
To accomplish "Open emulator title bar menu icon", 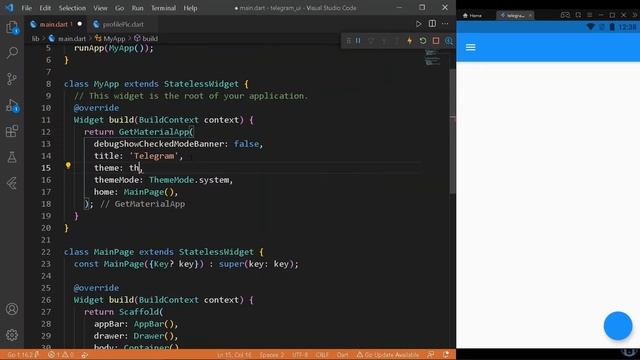I will 589,15.
